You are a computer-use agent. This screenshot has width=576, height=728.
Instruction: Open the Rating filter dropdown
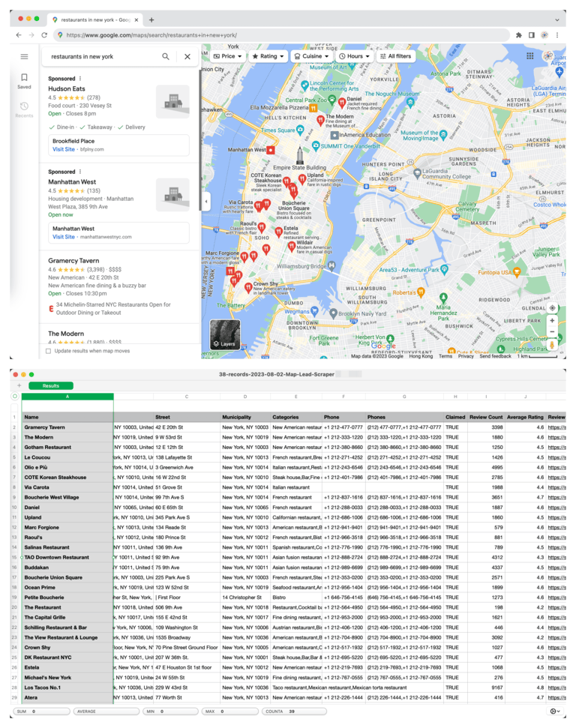268,56
